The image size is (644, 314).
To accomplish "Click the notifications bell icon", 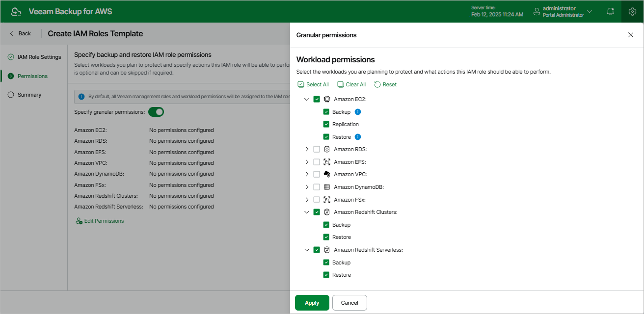I will [610, 11].
